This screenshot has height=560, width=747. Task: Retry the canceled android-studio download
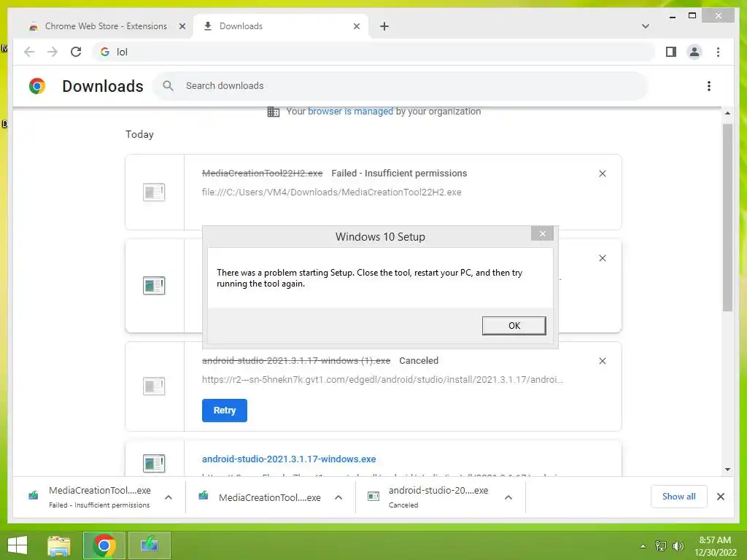[x=225, y=411]
